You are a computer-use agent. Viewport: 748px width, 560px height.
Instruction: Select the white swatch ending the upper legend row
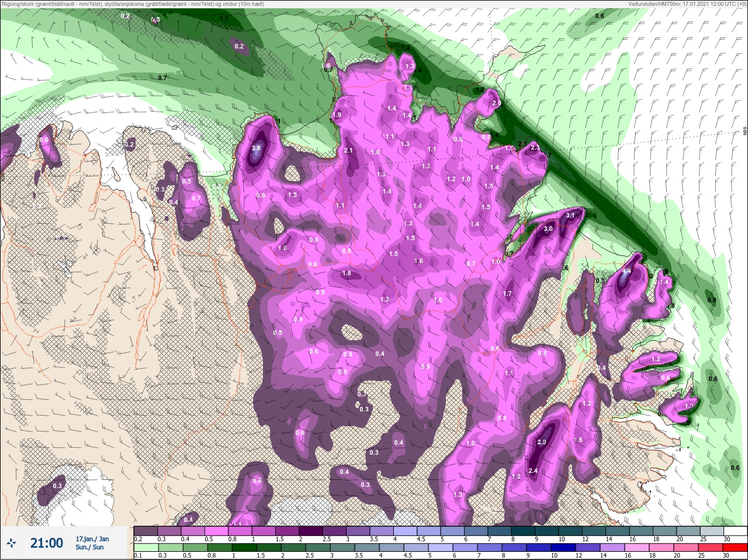tap(736, 531)
